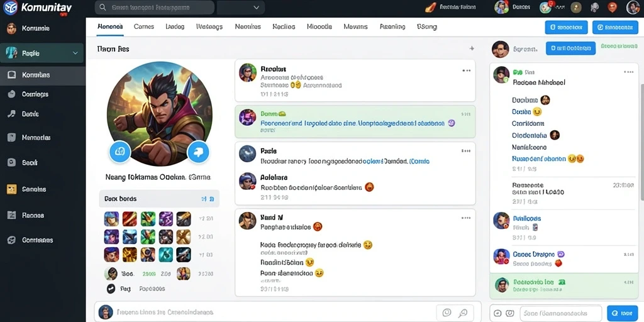The height and width of the screenshot is (322, 644).
Task: Click the 'Gaoec Druigne' chat avatar
Action: (x=501, y=257)
